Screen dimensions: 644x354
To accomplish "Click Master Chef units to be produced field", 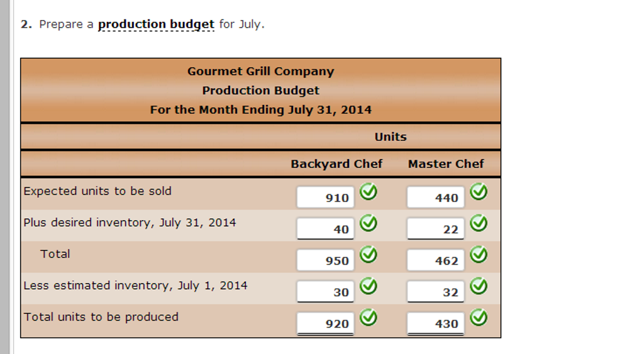I will coord(435,323).
